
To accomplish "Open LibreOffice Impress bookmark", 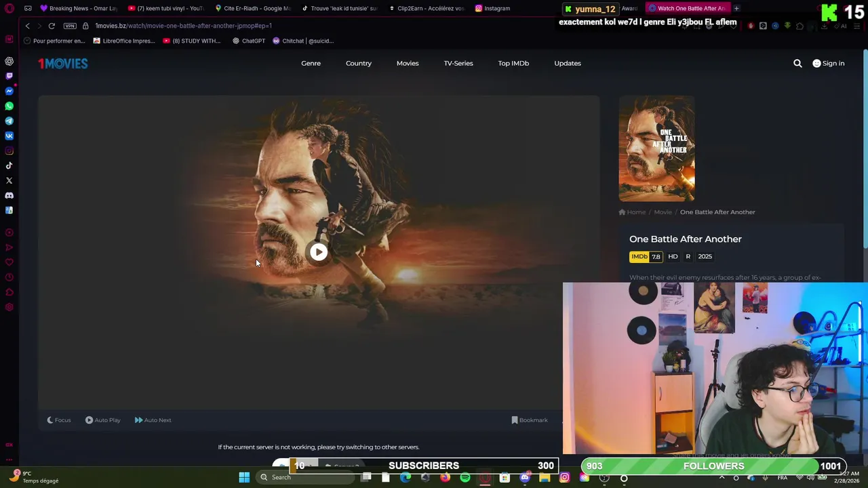I will 124,41.
